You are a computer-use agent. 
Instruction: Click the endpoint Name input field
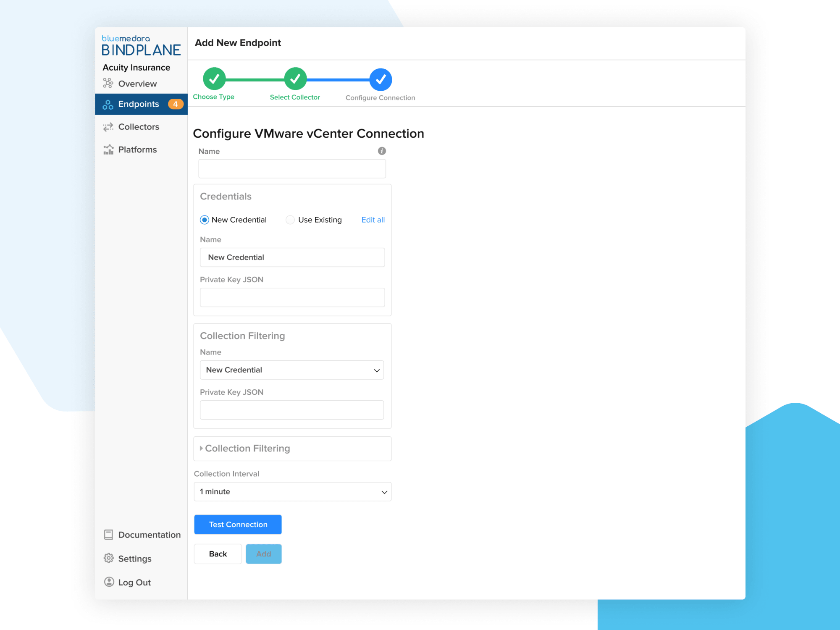click(292, 168)
